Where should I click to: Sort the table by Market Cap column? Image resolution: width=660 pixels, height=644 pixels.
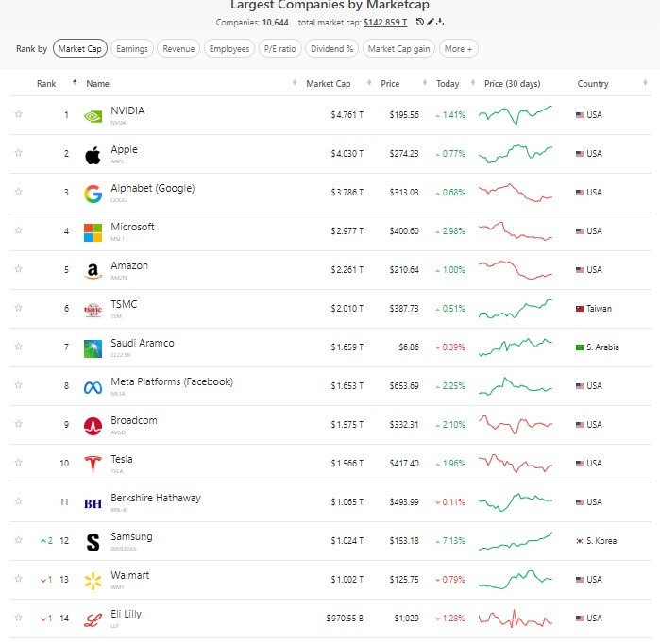(x=328, y=84)
